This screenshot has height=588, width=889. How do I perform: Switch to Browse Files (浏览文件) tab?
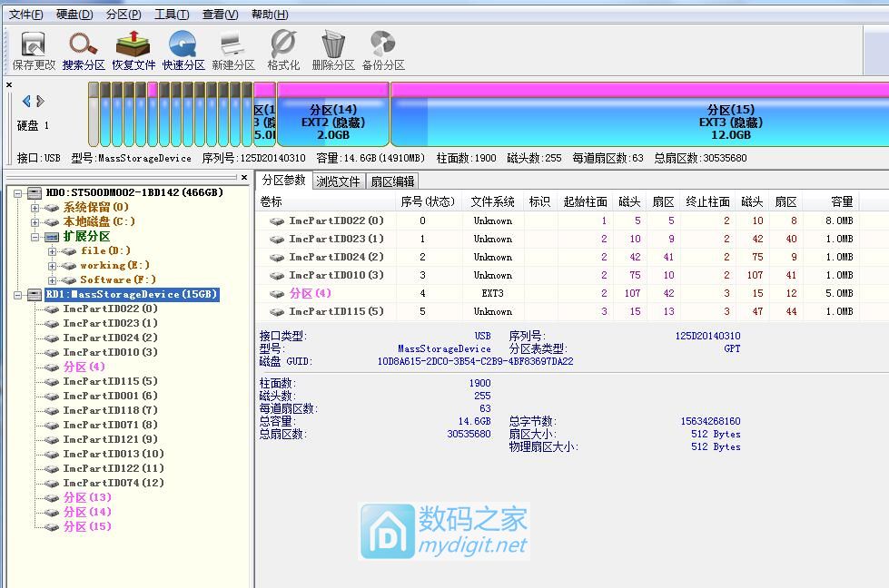tap(338, 181)
